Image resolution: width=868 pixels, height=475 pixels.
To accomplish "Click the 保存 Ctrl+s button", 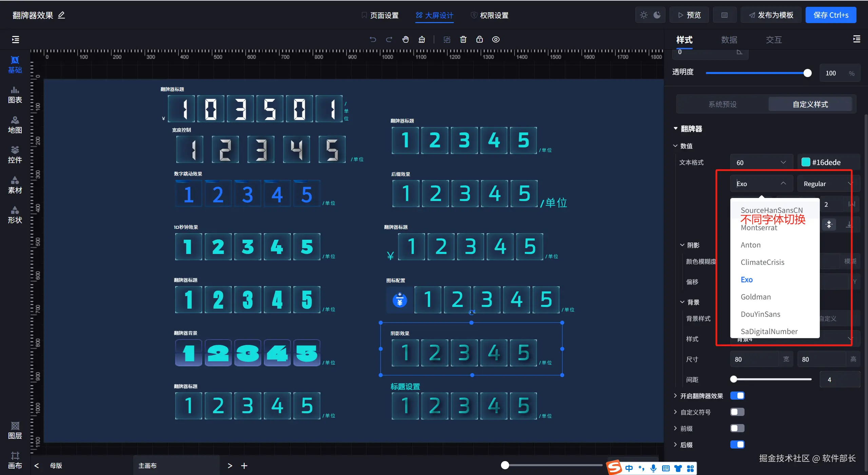I will click(830, 15).
